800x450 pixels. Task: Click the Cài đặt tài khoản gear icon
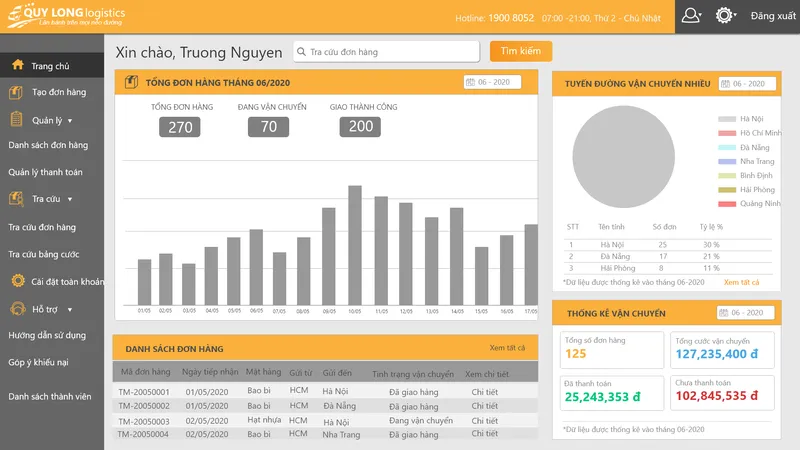(18, 281)
